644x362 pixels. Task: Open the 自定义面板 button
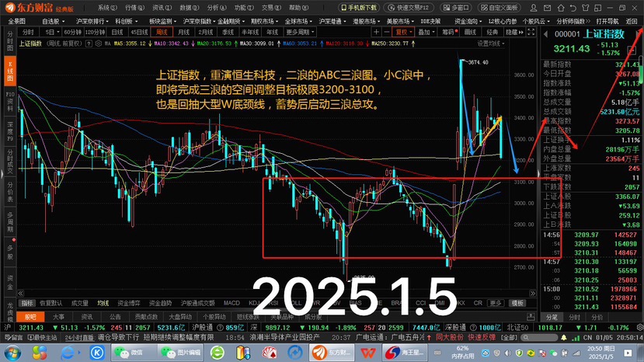point(500,8)
